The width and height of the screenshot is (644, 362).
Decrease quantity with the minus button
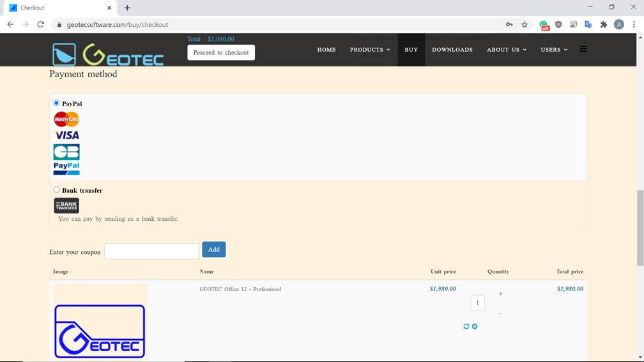pos(500,313)
